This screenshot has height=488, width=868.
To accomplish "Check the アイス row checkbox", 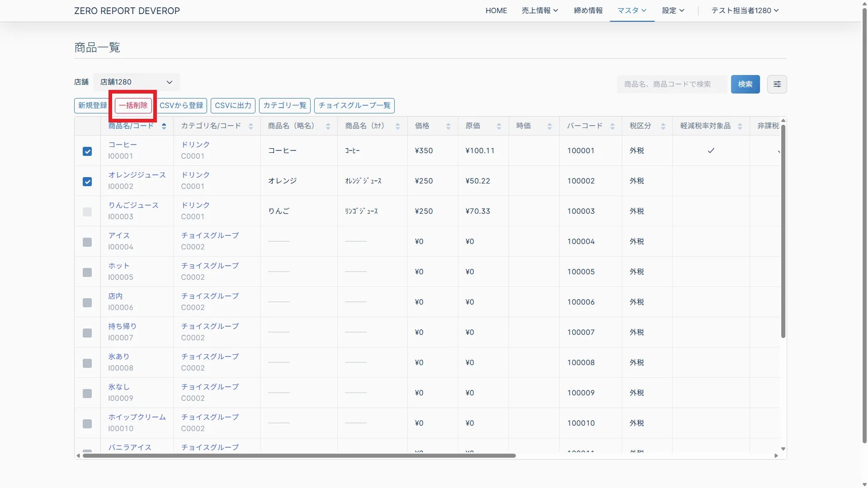I will pos(87,242).
